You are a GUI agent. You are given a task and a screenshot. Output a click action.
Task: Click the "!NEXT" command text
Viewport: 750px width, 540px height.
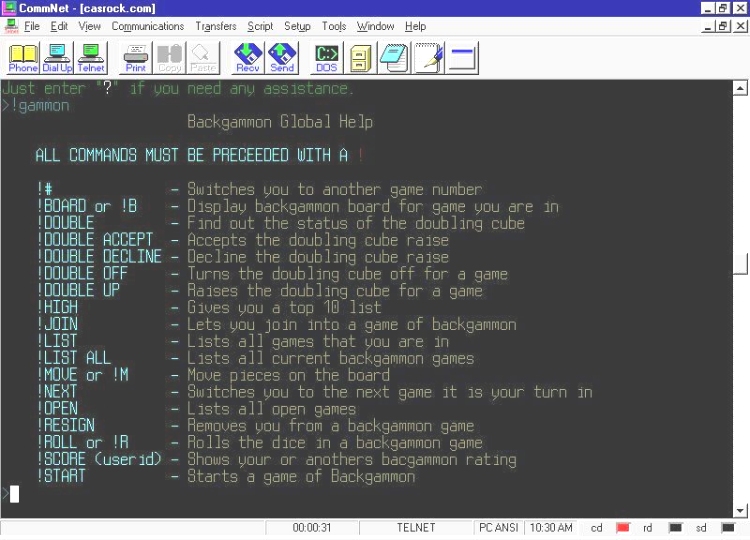(57, 392)
